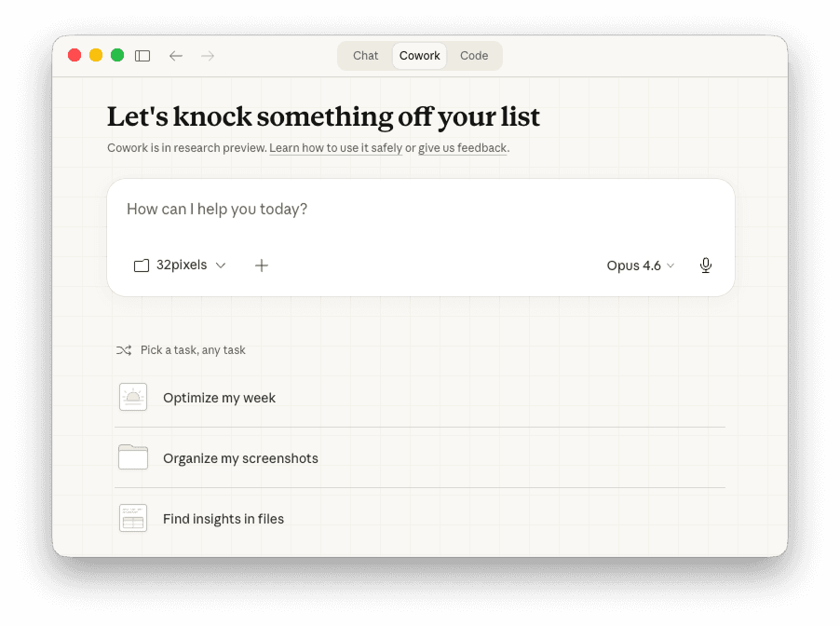The height and width of the screenshot is (626, 840).
Task: Click the back navigation arrow
Action: click(x=176, y=56)
